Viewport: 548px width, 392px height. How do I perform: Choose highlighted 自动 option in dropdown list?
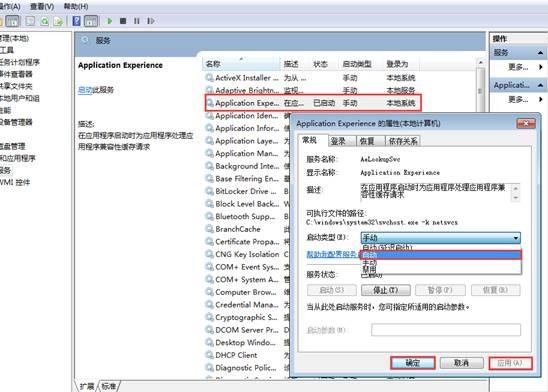pyautogui.click(x=441, y=255)
